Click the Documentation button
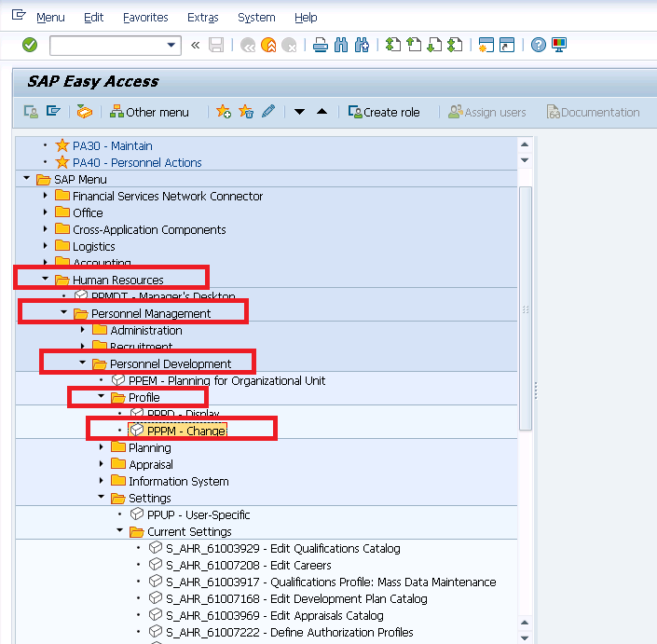 [593, 112]
